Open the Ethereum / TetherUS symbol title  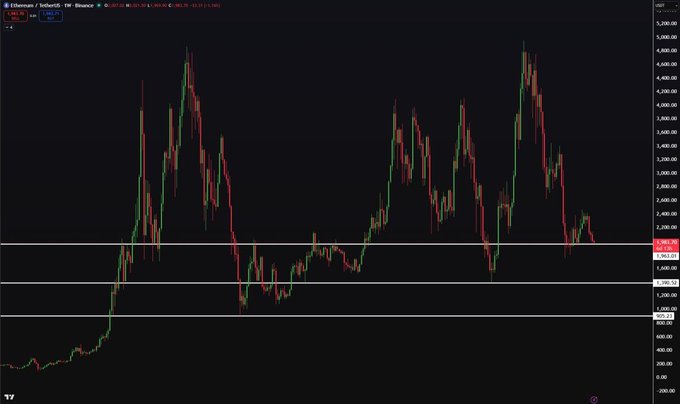(x=52, y=6)
